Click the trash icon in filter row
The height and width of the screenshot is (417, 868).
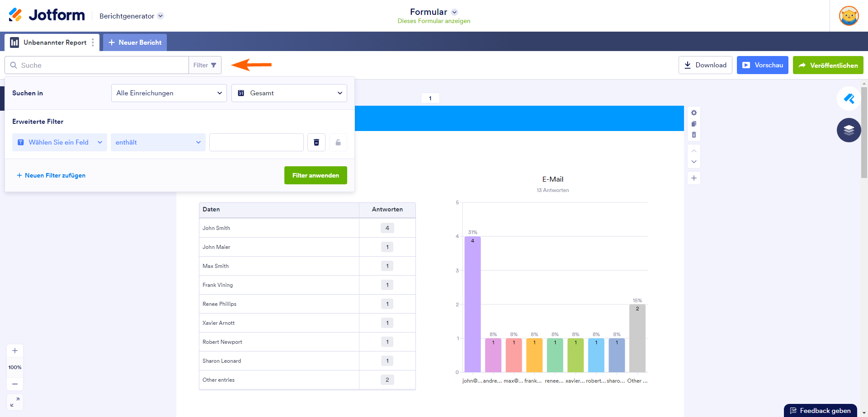tap(316, 142)
